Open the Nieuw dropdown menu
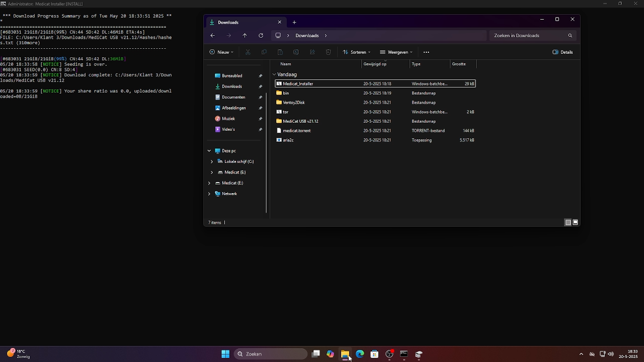Image resolution: width=644 pixels, height=362 pixels. [221, 52]
